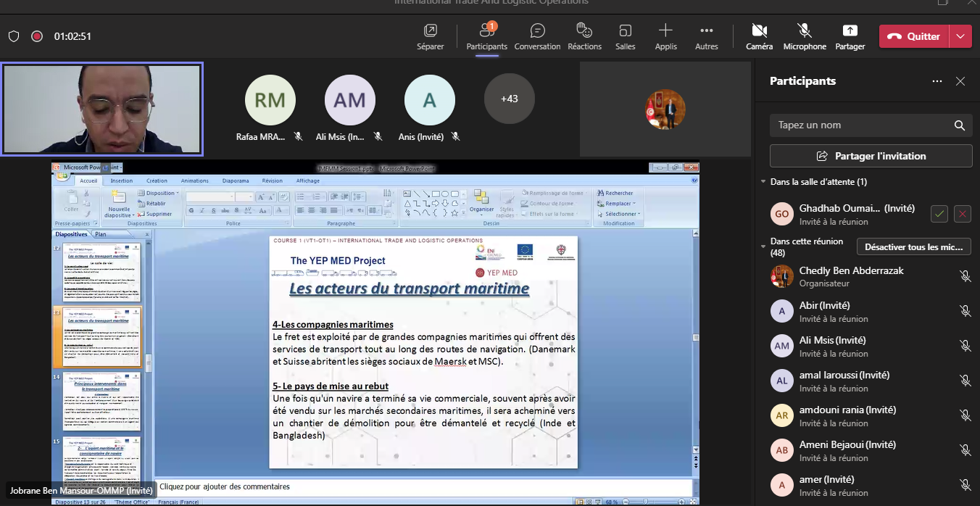Toggle the Caméra on
Image resolution: width=980 pixels, height=506 pixels.
coord(759,36)
